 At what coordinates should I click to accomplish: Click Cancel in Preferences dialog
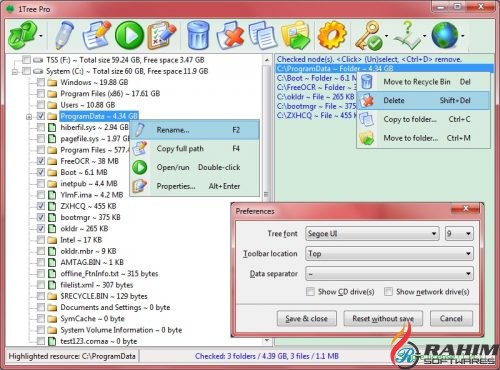pyautogui.click(x=451, y=319)
